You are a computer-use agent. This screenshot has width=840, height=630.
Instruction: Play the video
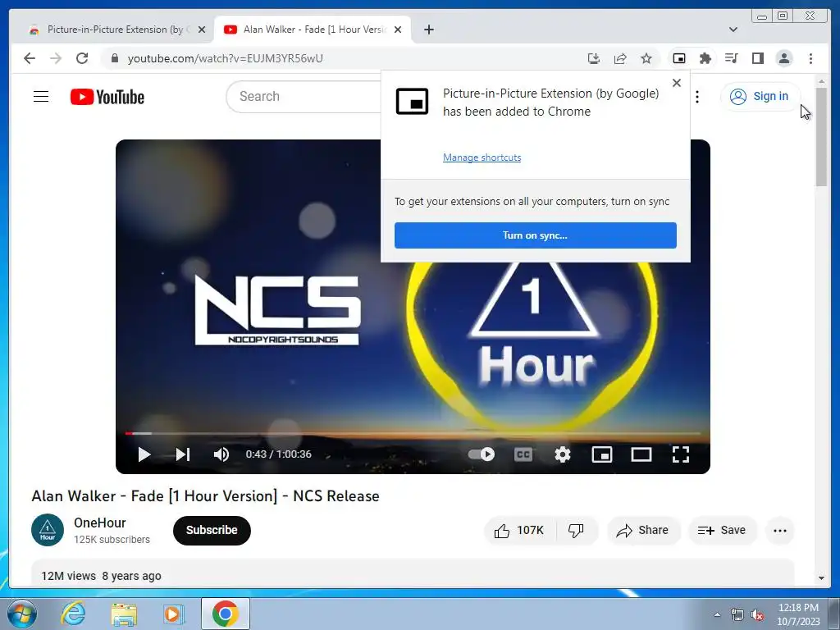tap(144, 454)
